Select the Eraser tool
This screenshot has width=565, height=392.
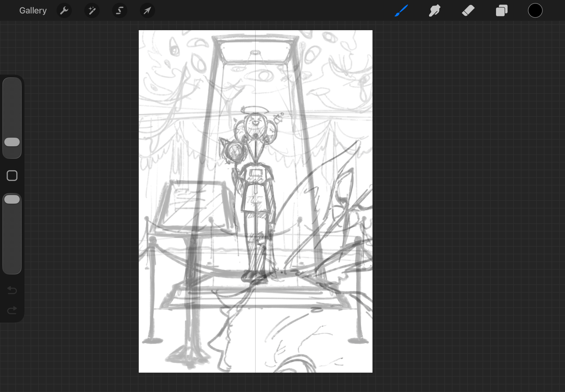click(468, 11)
